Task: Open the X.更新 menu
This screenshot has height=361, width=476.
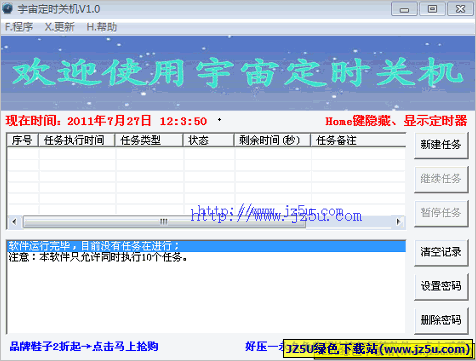Action: click(x=60, y=27)
